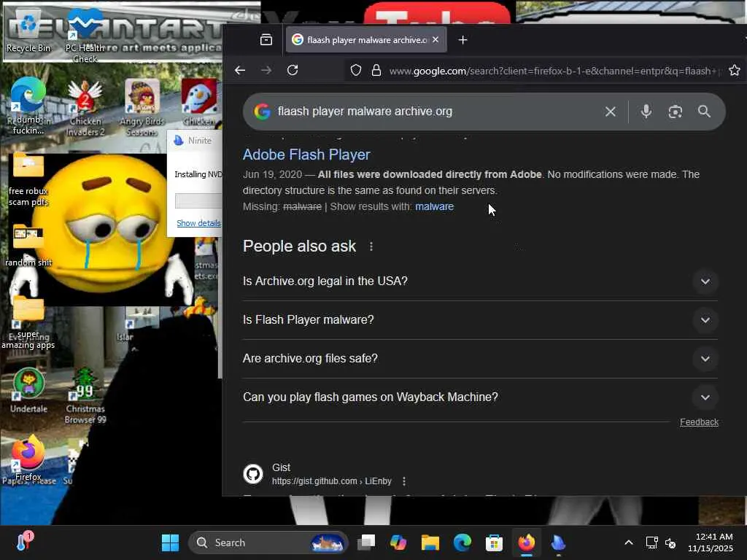Viewport: 747px width, 560px height.
Task: Open the clock and date panel
Action: (711, 542)
